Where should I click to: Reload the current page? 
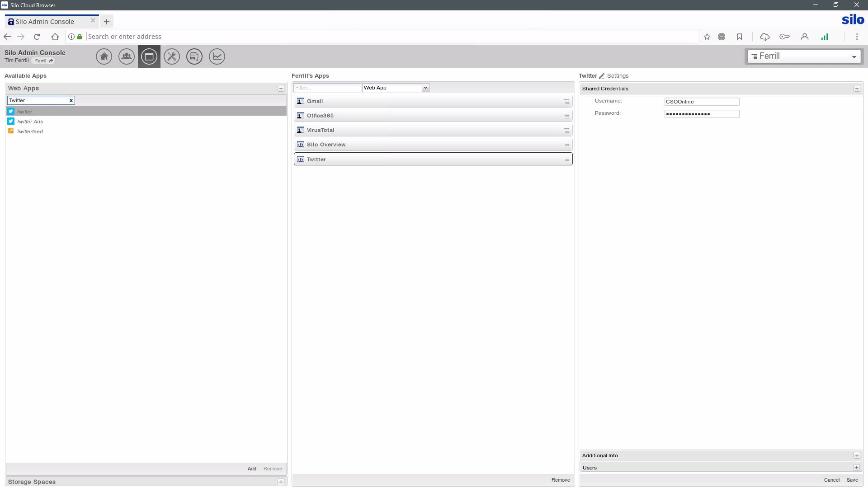37,37
